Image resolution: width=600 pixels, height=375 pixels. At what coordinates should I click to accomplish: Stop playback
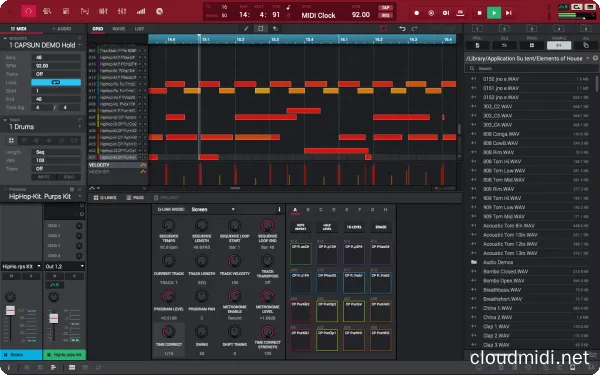[479, 13]
